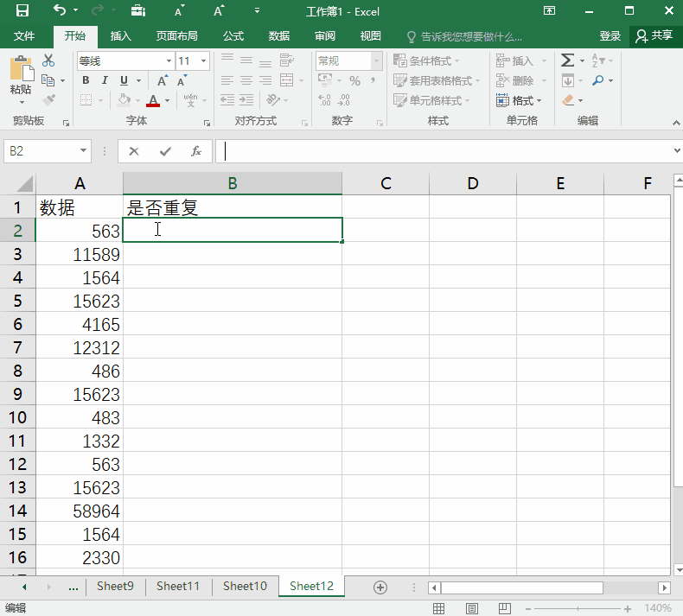Click the comma style icon
Image resolution: width=683 pixels, height=616 pixels.
click(373, 81)
